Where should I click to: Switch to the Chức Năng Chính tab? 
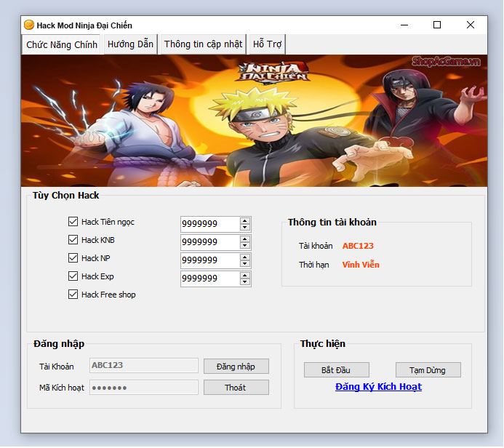tap(61, 44)
